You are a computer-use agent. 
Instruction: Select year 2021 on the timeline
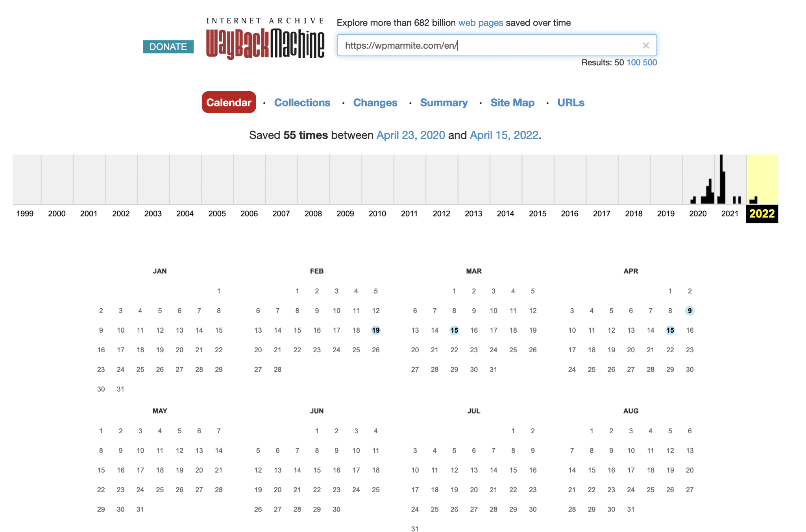click(730, 214)
